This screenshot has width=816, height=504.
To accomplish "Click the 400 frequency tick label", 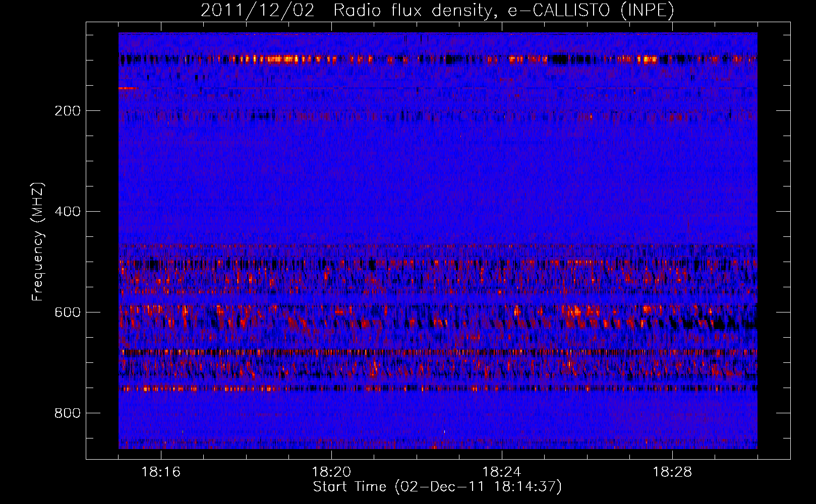I will 68,212.
